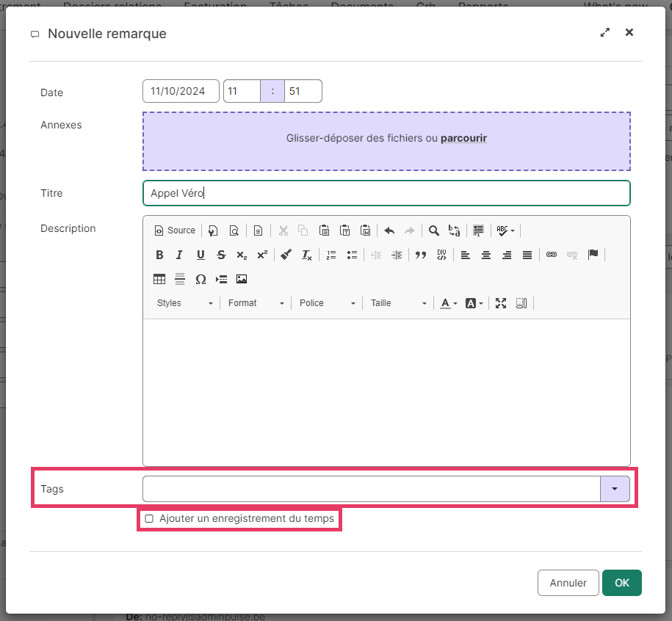Undo the last editor action
672x621 pixels.
pos(389,230)
